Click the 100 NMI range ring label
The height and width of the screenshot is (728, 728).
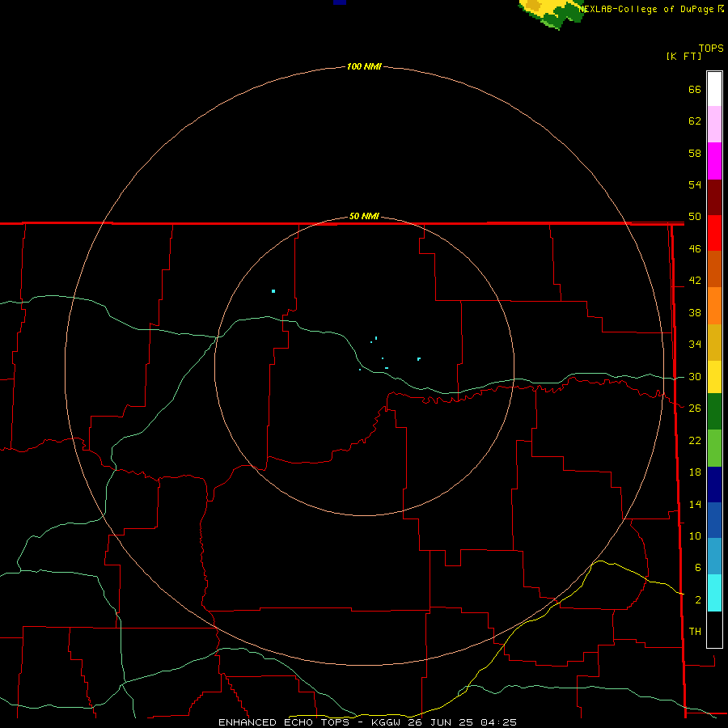pyautogui.click(x=364, y=66)
